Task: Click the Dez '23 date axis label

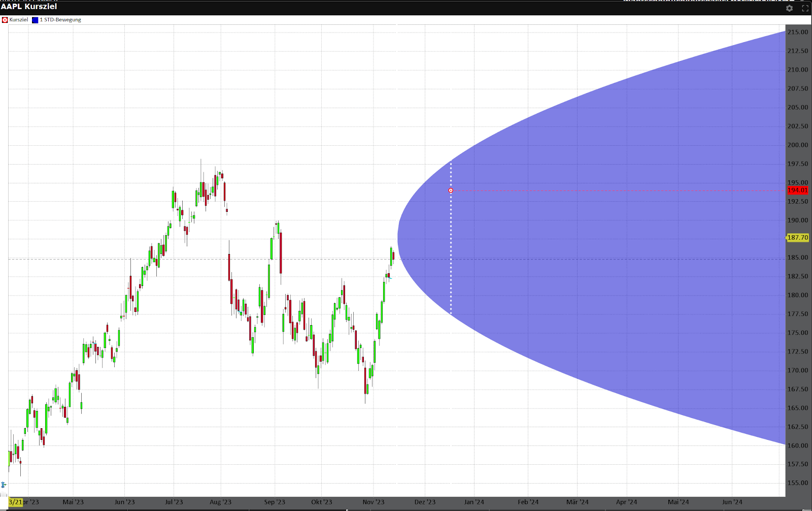Action: (425, 502)
